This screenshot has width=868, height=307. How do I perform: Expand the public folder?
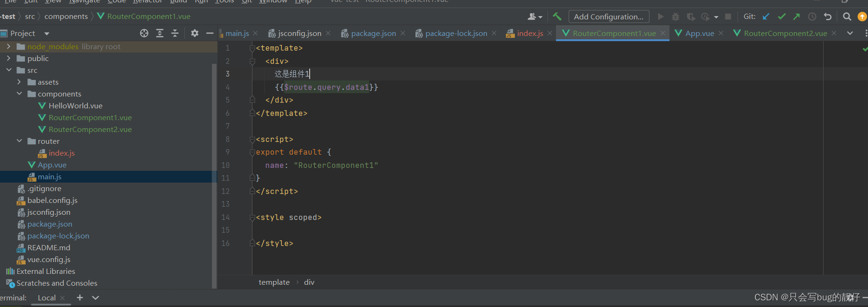pyautogui.click(x=9, y=58)
